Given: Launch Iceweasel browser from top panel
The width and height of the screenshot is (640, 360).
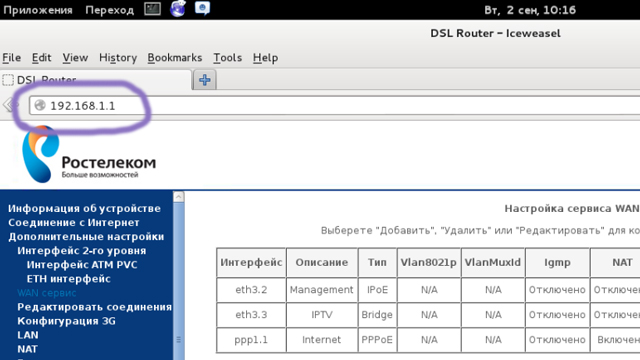Looking at the screenshot, I should (x=178, y=9).
